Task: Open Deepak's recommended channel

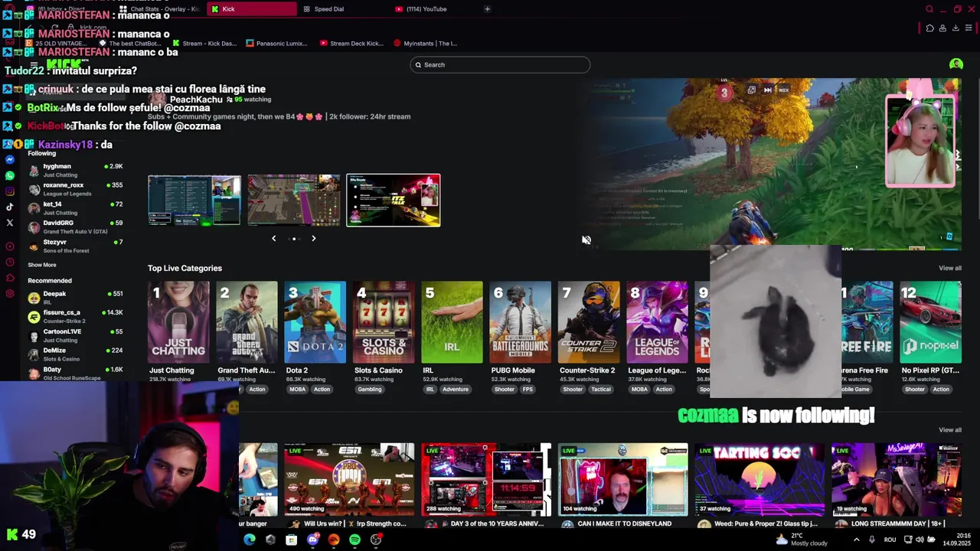Action: click(x=75, y=298)
